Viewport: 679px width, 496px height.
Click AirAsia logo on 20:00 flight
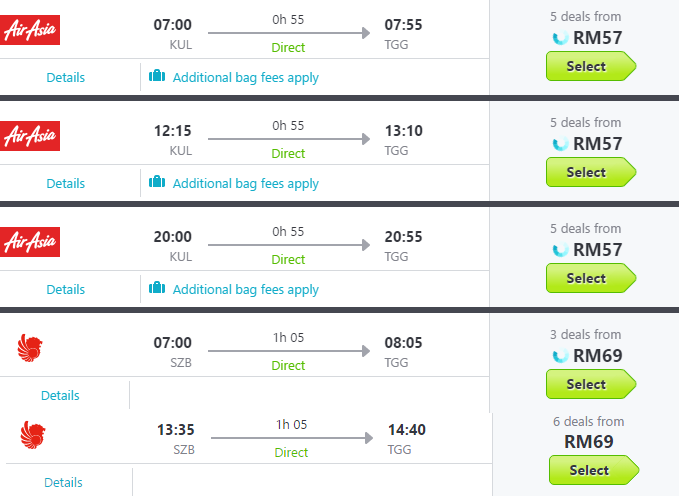pos(31,242)
